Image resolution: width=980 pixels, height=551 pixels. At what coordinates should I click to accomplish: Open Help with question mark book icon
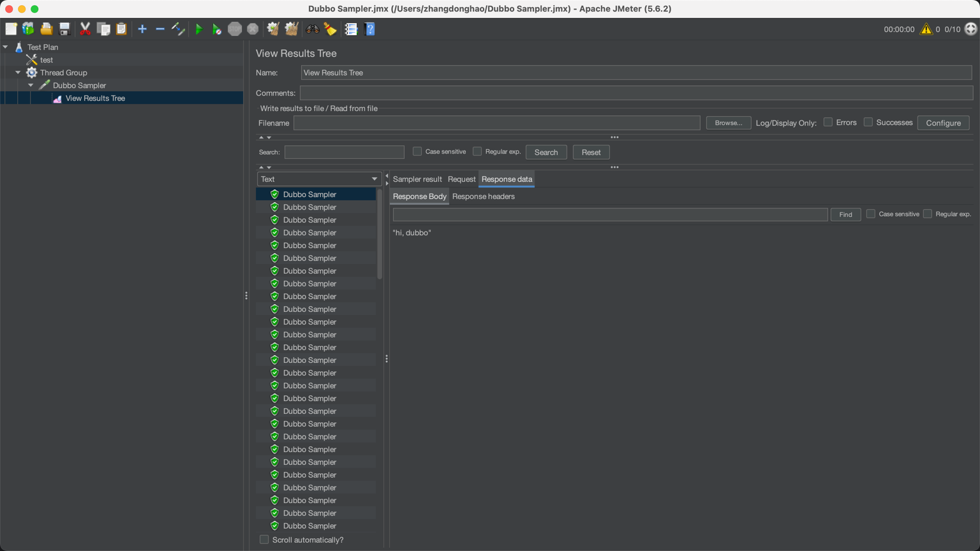point(369,29)
